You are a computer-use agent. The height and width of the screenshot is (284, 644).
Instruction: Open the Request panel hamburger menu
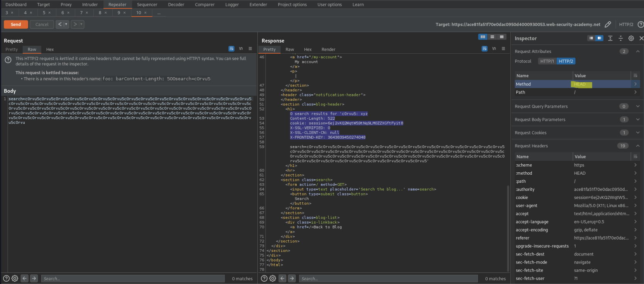click(x=250, y=49)
